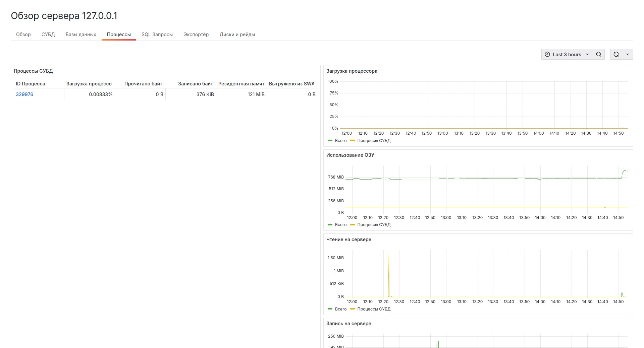Select the Экспортёр tab
The height and width of the screenshot is (348, 644).
click(x=196, y=34)
